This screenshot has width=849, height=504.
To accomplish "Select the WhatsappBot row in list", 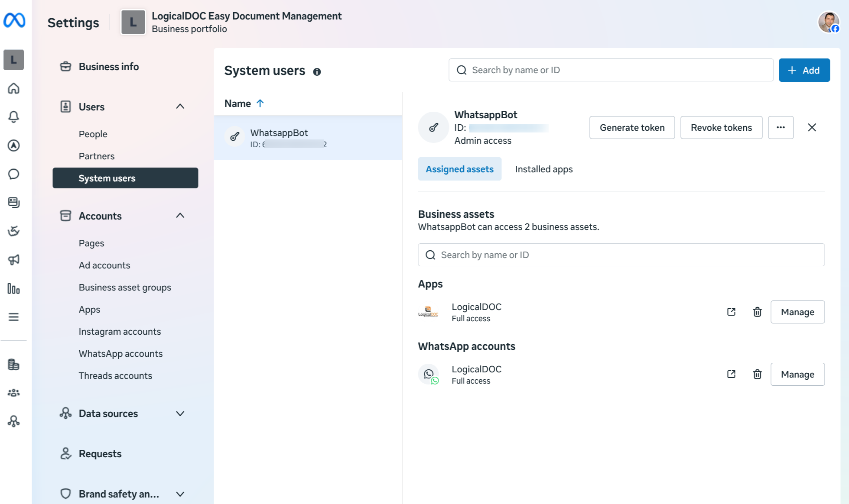I will [308, 138].
